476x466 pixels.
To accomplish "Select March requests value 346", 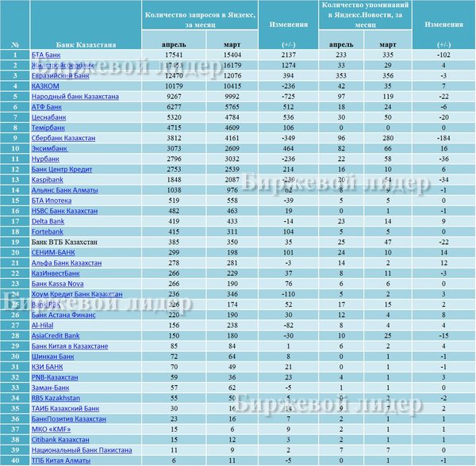I will pyautogui.click(x=232, y=294).
